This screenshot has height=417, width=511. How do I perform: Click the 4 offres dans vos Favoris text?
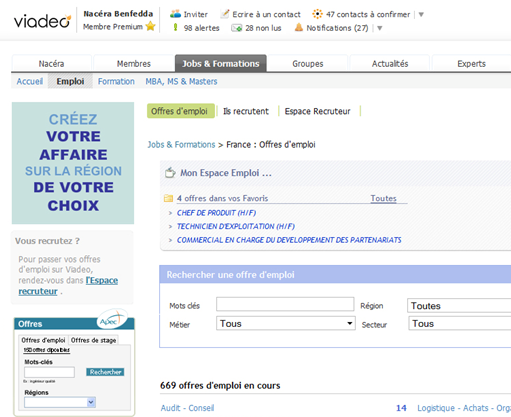point(222,198)
